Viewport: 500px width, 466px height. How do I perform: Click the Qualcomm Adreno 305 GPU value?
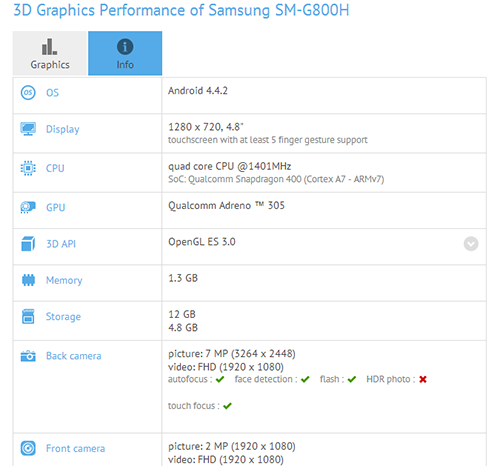pyautogui.click(x=226, y=205)
